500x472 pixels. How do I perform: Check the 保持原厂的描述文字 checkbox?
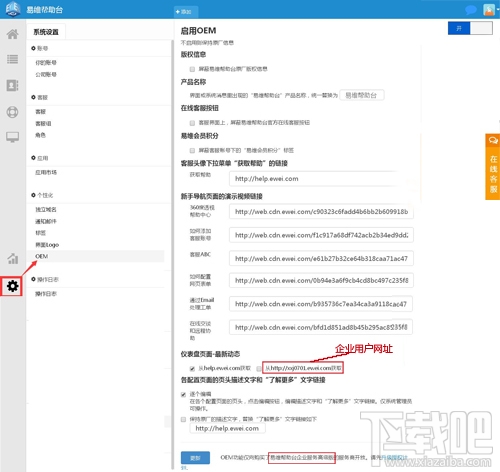(183, 419)
